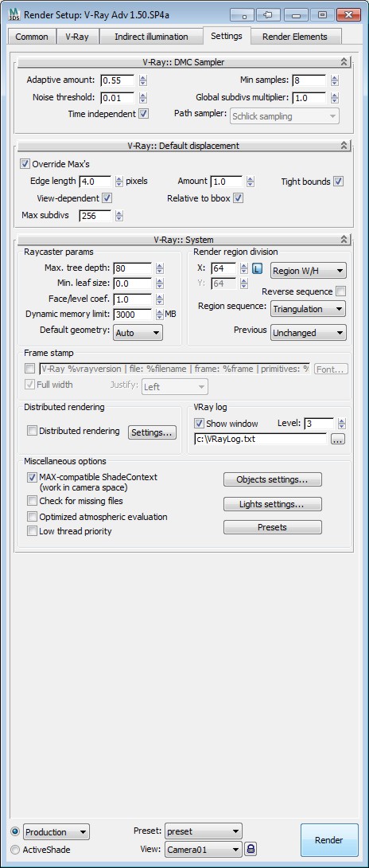
Task: Enable Reverse sequence checkbox
Action: pyautogui.click(x=341, y=291)
